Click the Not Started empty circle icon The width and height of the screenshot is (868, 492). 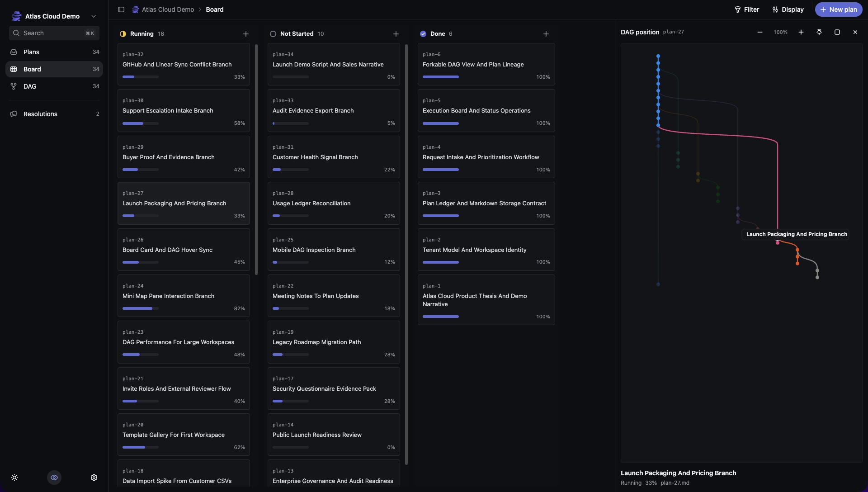click(273, 34)
